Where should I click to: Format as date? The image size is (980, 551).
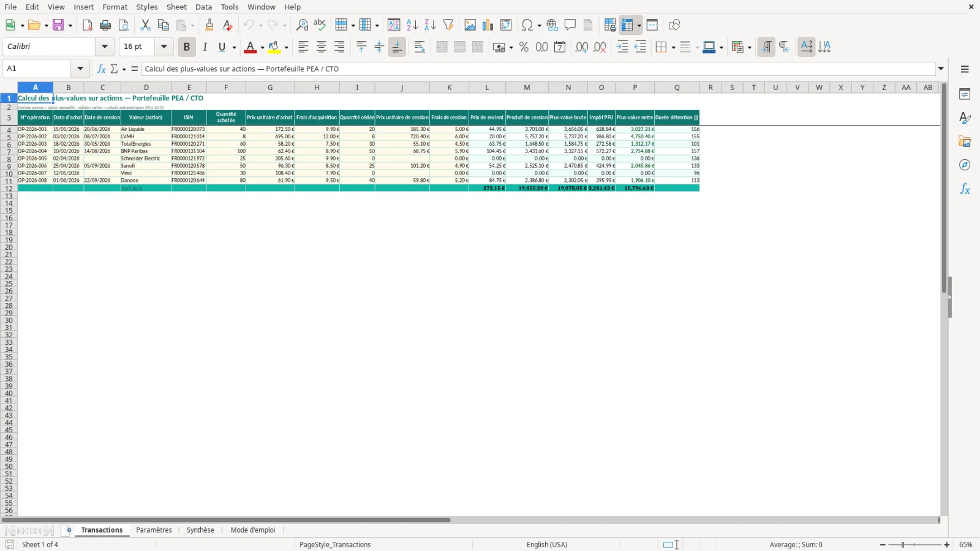(x=560, y=47)
